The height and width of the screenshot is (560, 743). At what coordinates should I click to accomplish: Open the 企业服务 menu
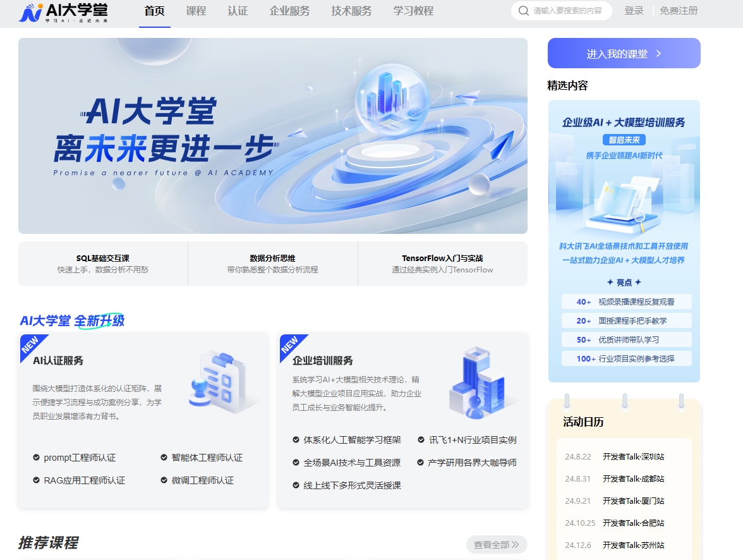pos(289,11)
